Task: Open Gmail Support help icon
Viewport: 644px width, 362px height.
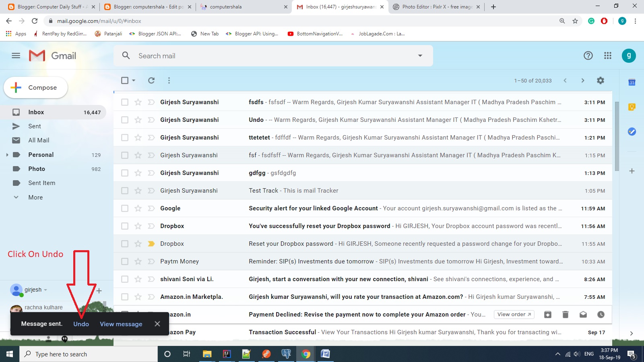Action: (588, 56)
